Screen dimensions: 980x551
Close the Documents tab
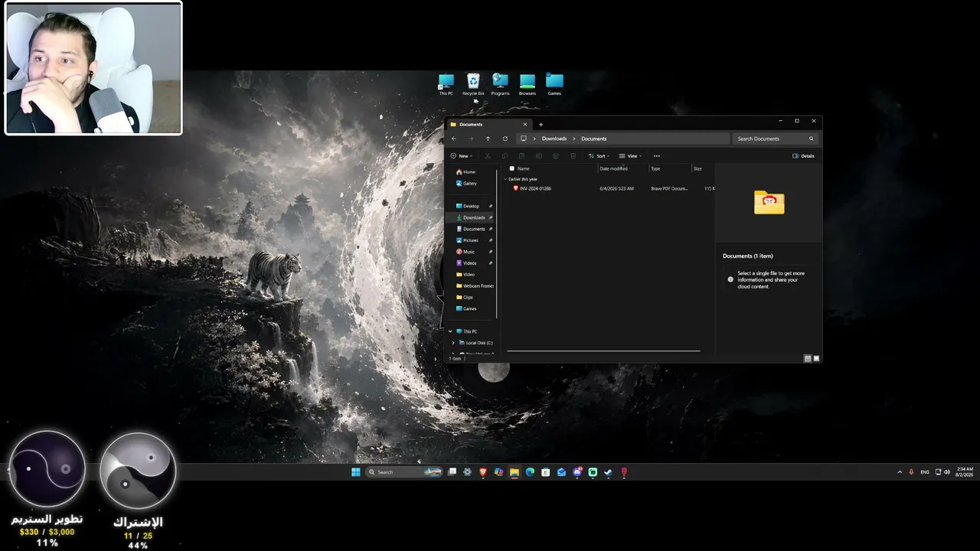tap(525, 125)
